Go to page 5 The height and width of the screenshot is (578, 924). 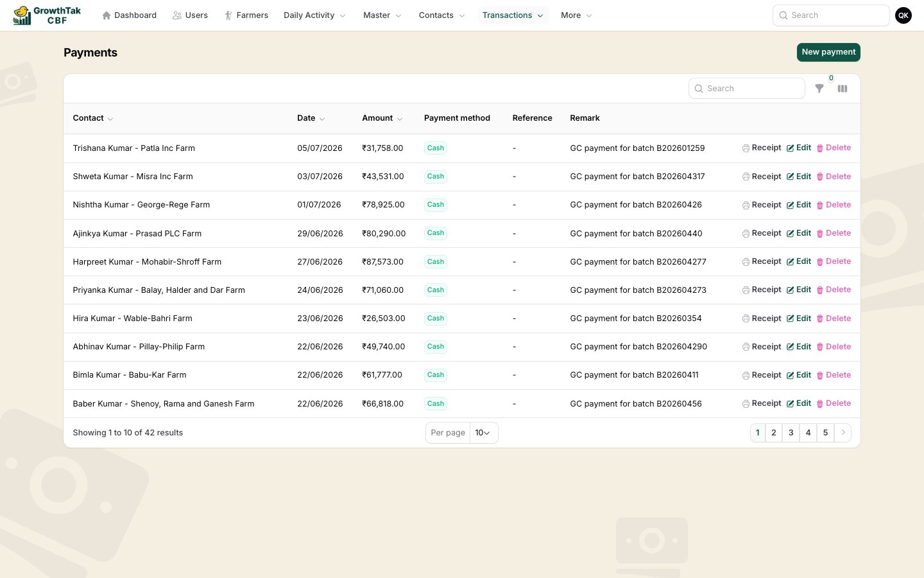click(826, 433)
